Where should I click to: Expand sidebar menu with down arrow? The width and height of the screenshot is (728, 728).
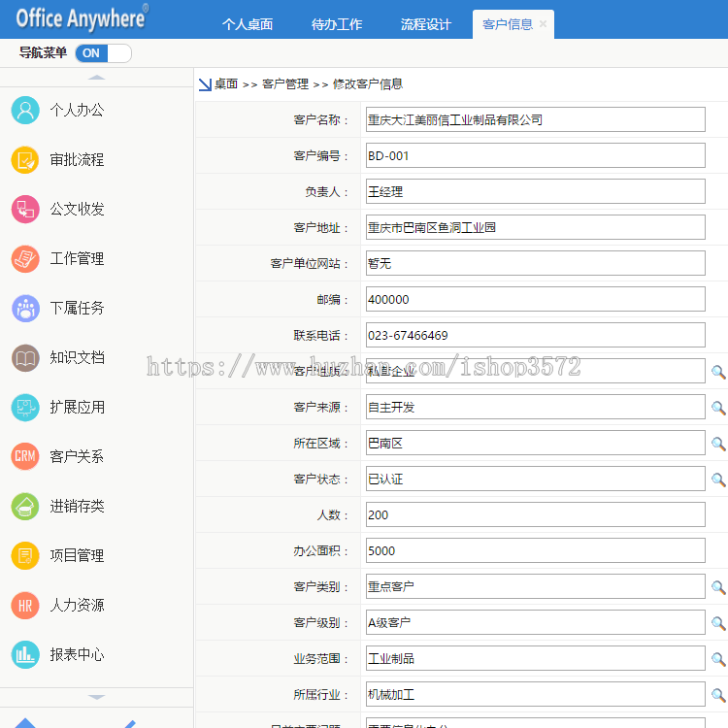pos(96,697)
